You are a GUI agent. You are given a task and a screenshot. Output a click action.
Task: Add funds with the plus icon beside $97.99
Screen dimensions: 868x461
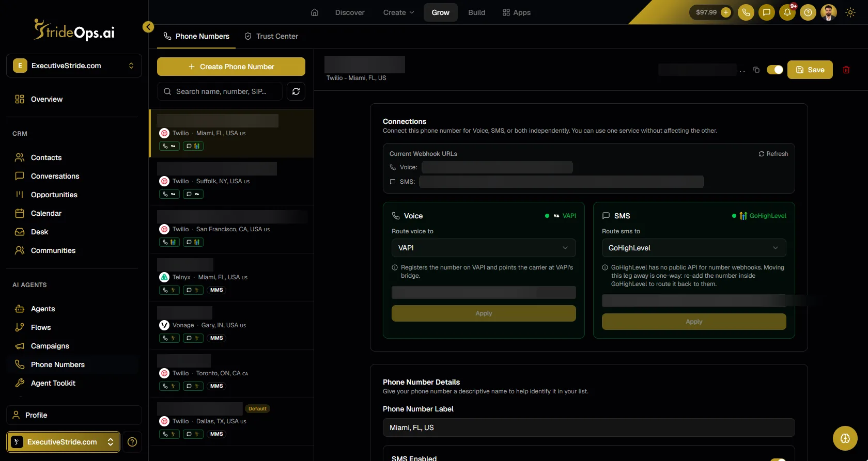[x=726, y=12]
